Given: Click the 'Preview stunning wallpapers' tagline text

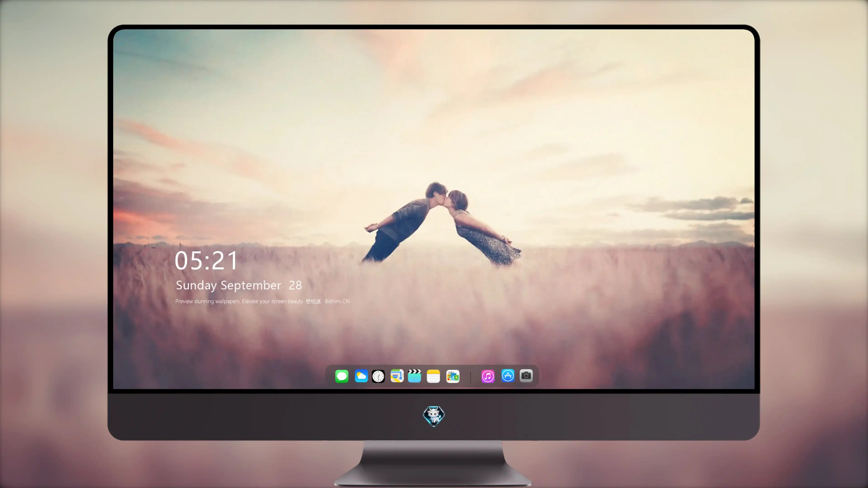Looking at the screenshot, I should 262,301.
